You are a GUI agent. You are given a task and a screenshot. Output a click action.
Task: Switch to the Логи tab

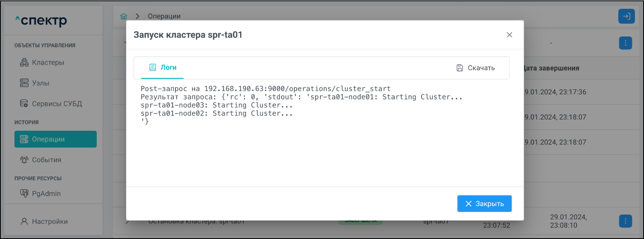pyautogui.click(x=163, y=68)
